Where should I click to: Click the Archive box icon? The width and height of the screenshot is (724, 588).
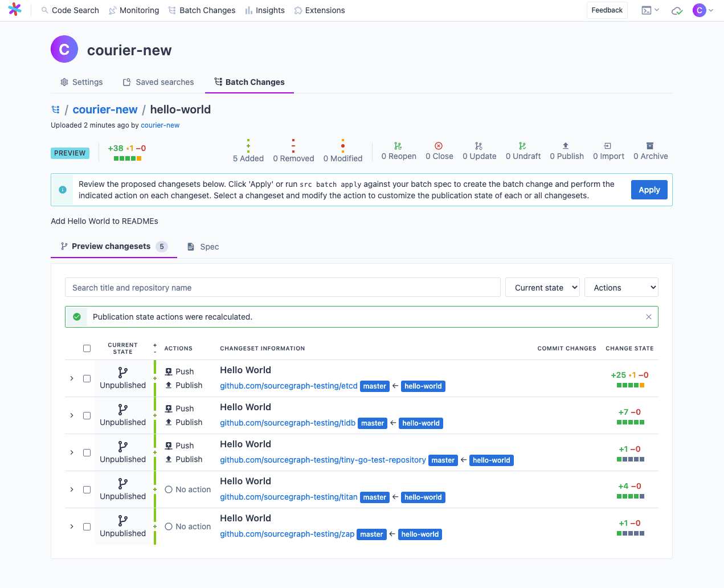coord(650,146)
